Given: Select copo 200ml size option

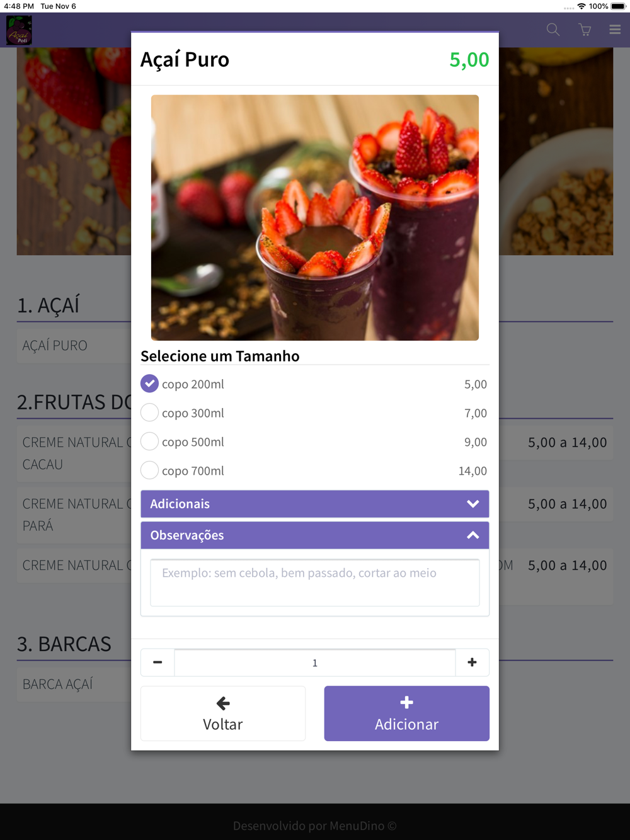Looking at the screenshot, I should pyautogui.click(x=314, y=384).
